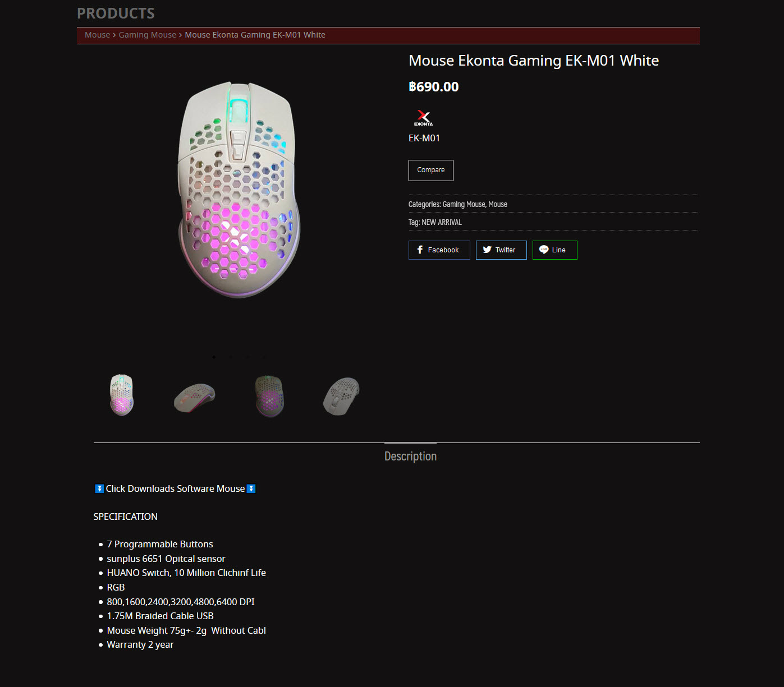Viewport: 784px width, 687px height.
Task: Go to Mouse in breadcrumb
Action: (97, 35)
